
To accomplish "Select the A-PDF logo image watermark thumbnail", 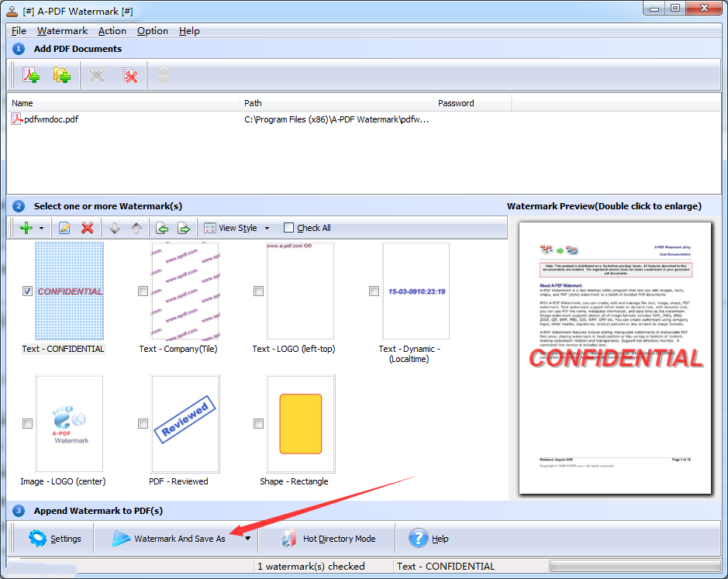I will click(x=70, y=423).
